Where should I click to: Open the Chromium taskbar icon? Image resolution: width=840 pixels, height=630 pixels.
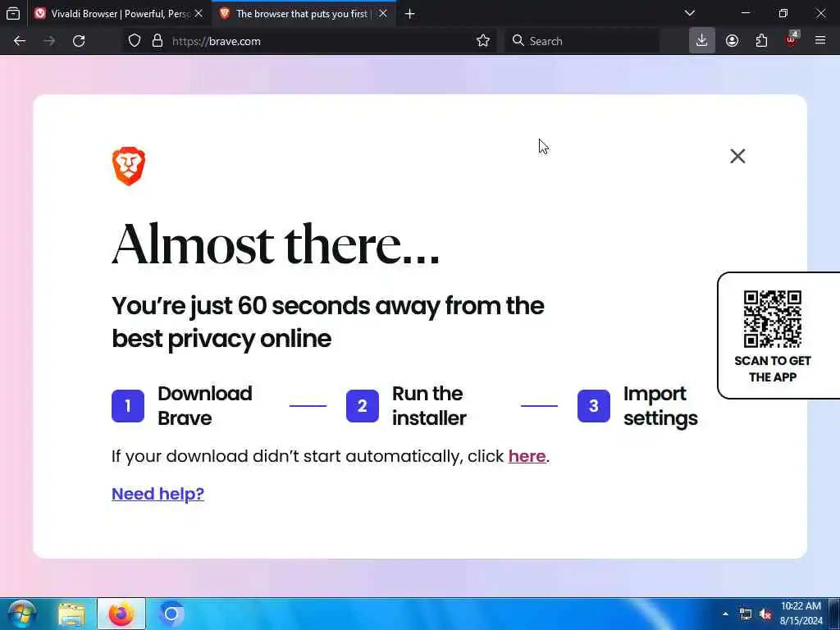pyautogui.click(x=171, y=614)
